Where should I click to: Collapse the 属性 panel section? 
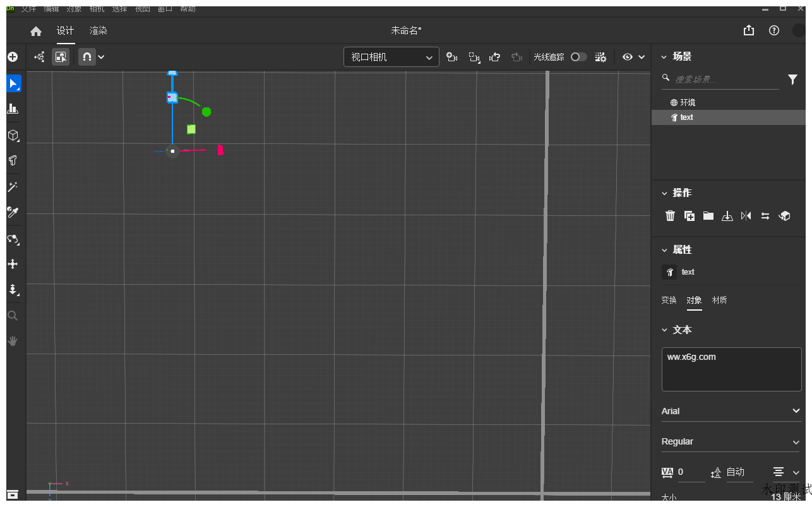[664, 250]
